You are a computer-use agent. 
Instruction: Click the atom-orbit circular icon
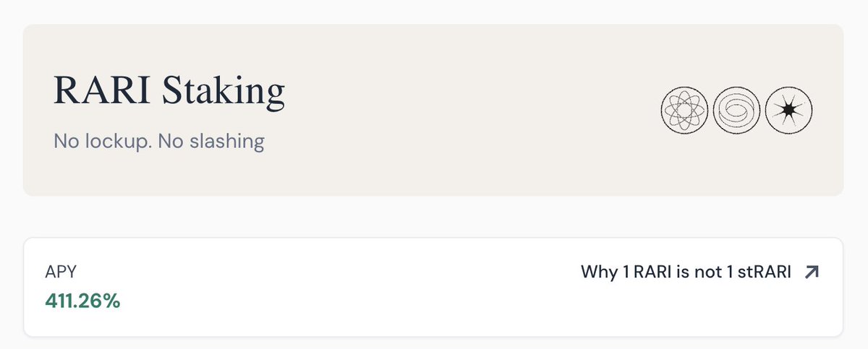pyautogui.click(x=684, y=110)
